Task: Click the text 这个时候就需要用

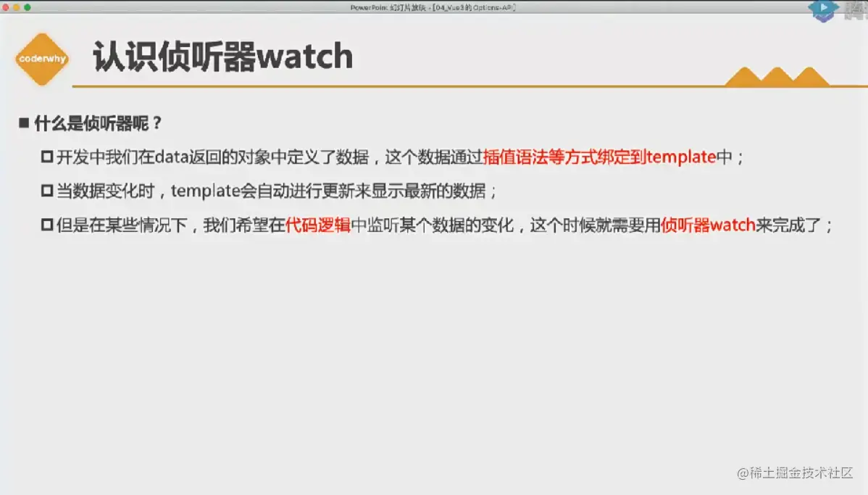Action: tap(595, 225)
